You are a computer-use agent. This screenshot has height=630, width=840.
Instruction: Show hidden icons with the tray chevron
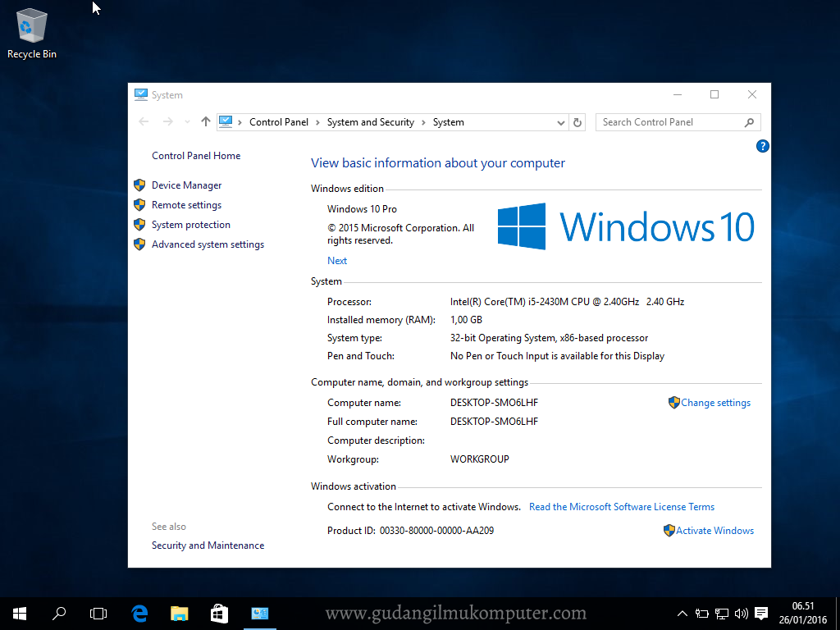click(682, 613)
